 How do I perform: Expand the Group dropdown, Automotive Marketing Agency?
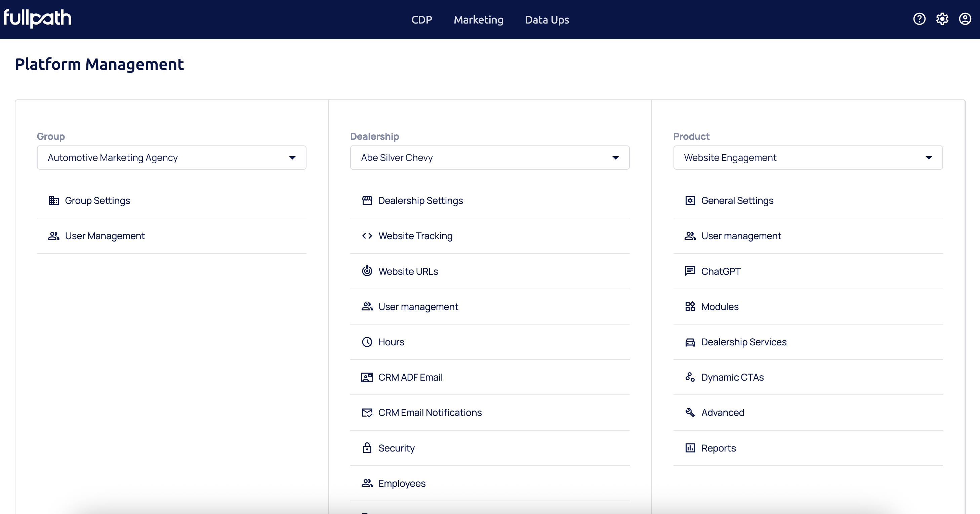coord(171,158)
